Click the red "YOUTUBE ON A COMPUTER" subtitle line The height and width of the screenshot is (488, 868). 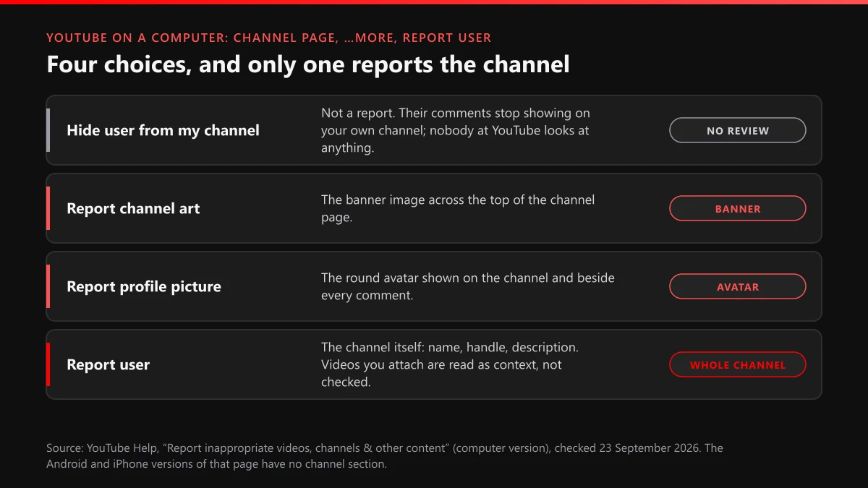268,38
